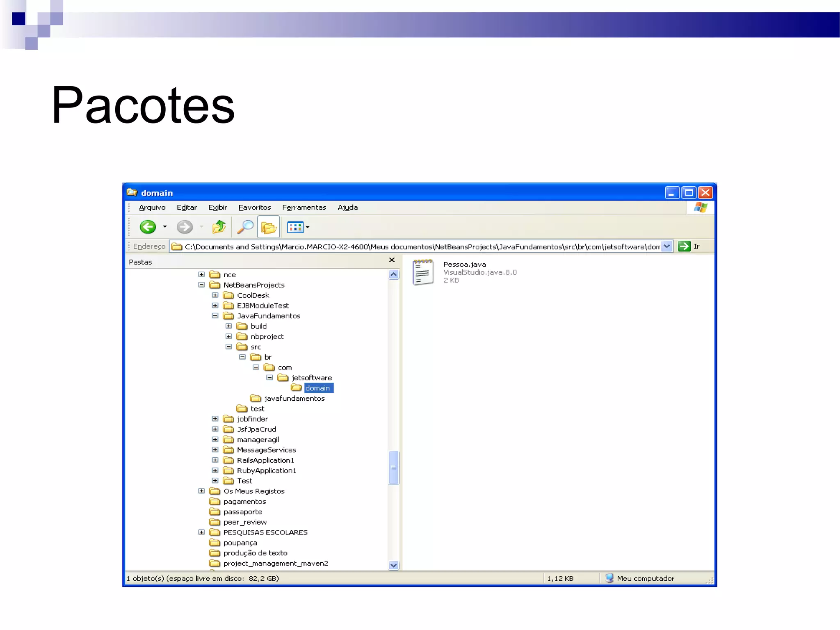The width and height of the screenshot is (840, 630).
Task: Expand the Test folder node
Action: tap(215, 480)
